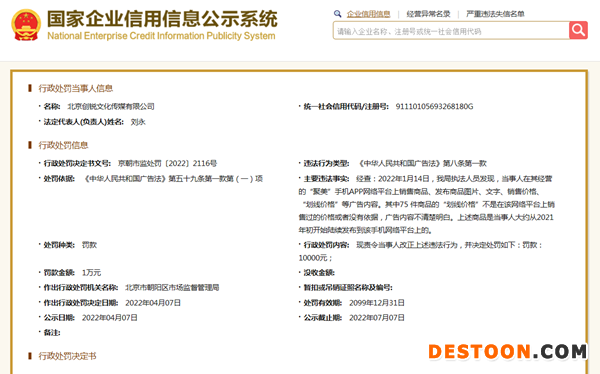Click the National Enterprise Credit Information subtitle
The height and width of the screenshot is (374, 600).
161,36
